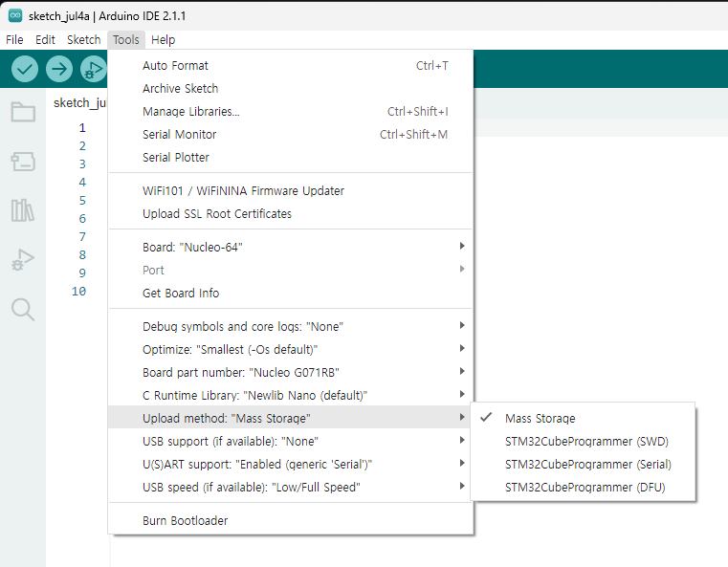Launch Serial Plotter from menu
Screen dimensions: 728x567
(291, 158)
